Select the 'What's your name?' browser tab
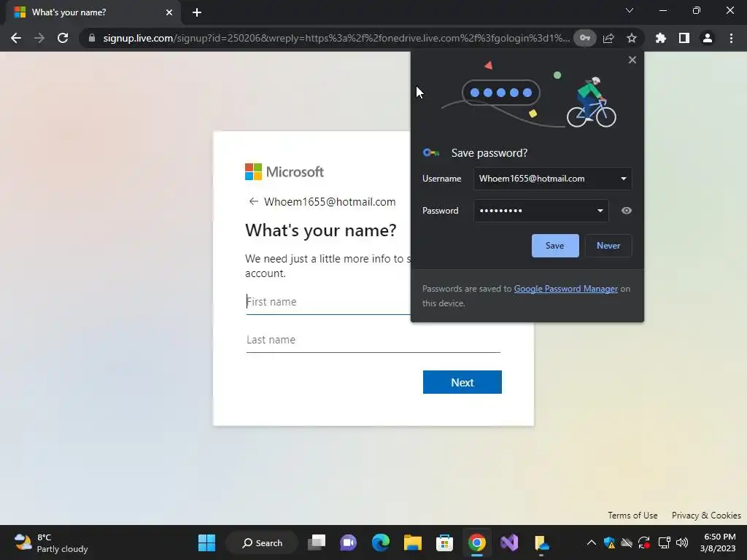Image resolution: width=747 pixels, height=560 pixels. [x=93, y=12]
